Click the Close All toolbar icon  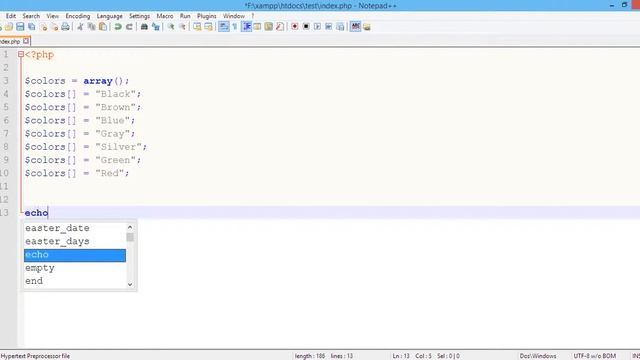click(54, 27)
